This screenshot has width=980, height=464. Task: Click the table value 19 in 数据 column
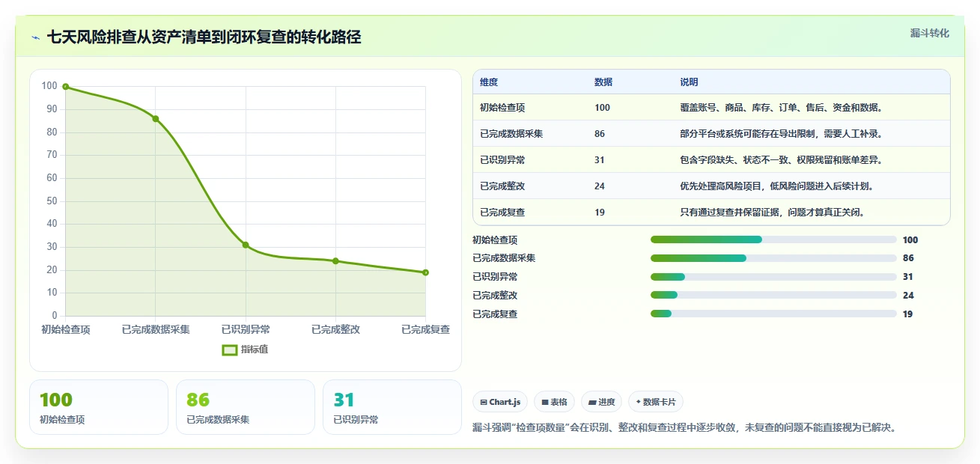[x=600, y=213]
